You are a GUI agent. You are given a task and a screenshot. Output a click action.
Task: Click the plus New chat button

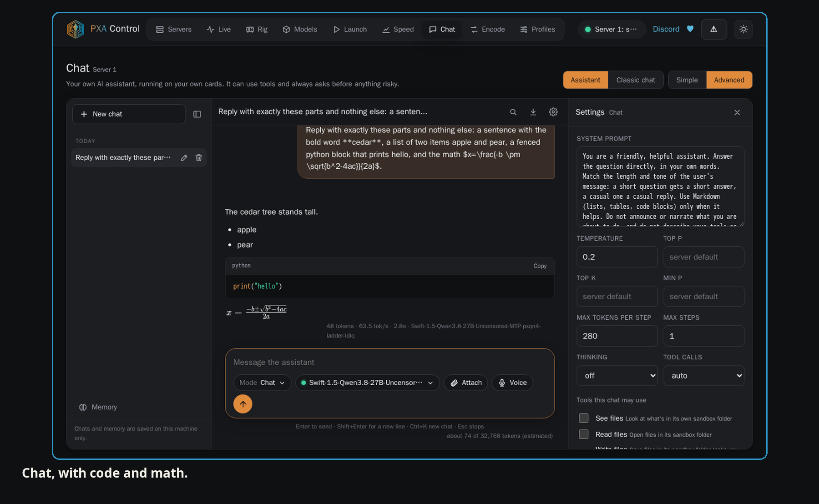[x=129, y=114]
